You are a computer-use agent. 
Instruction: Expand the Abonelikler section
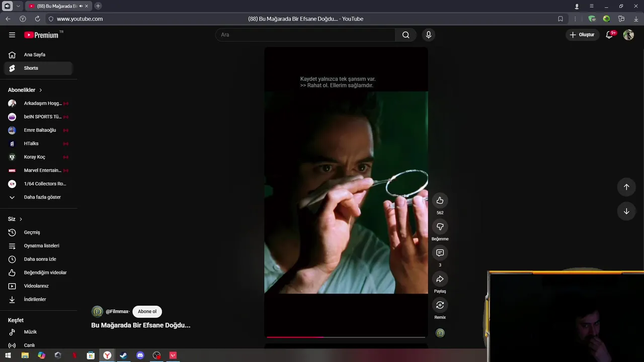pos(25,90)
